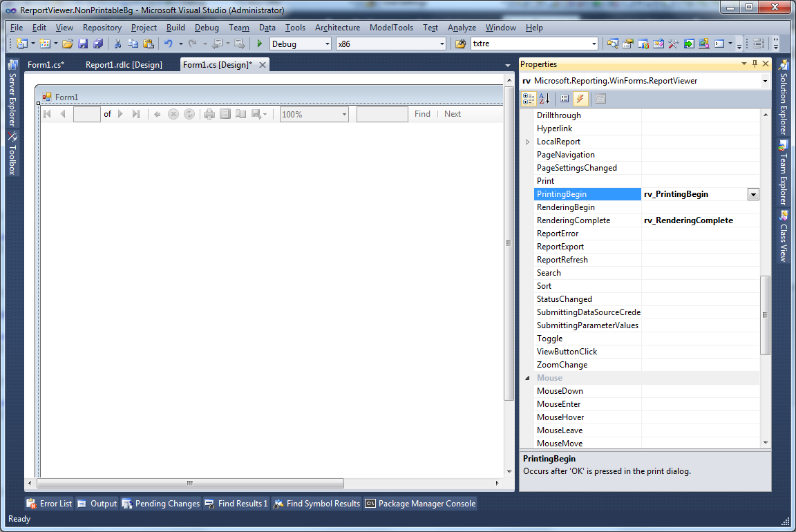Start debugging with the green play arrow
Image resolution: width=796 pixels, height=532 pixels.
coord(259,44)
